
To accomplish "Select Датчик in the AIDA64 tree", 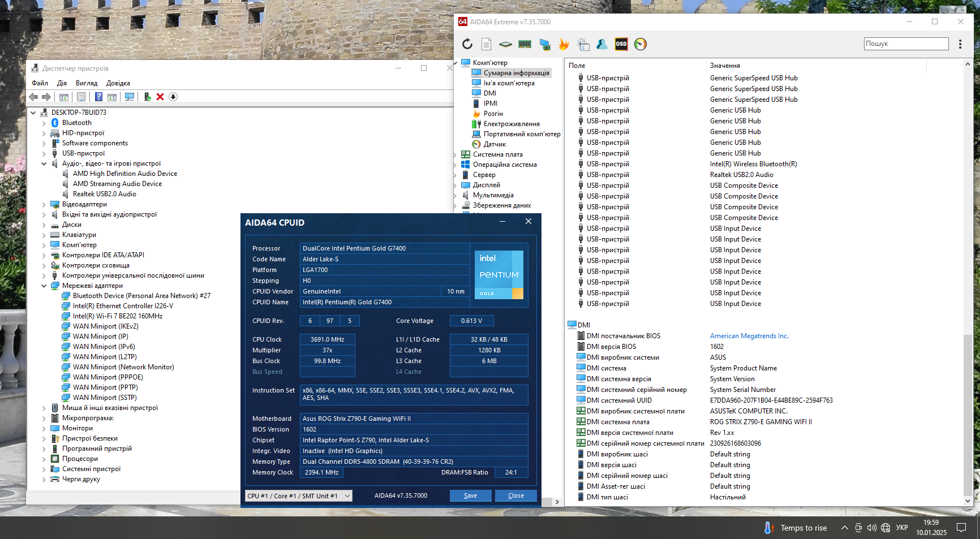I will [x=495, y=144].
